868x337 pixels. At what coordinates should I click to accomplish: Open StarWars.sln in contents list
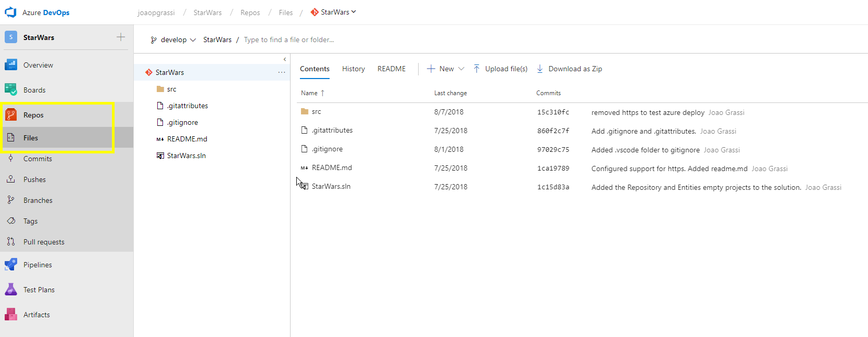coord(331,186)
